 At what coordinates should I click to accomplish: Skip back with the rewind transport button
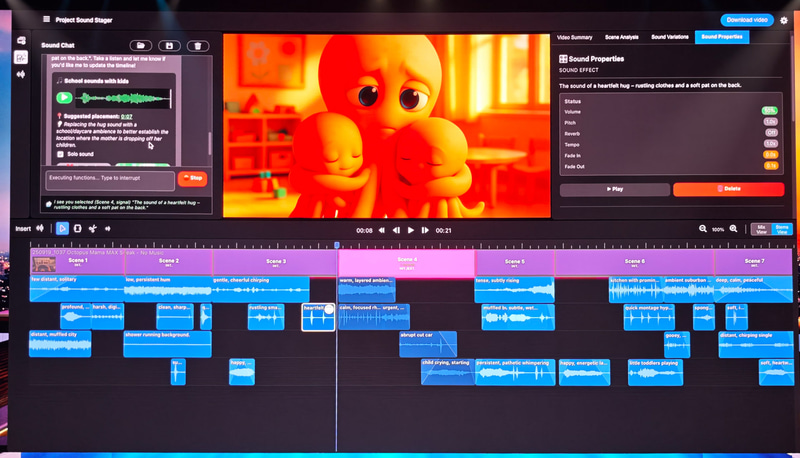(382, 231)
